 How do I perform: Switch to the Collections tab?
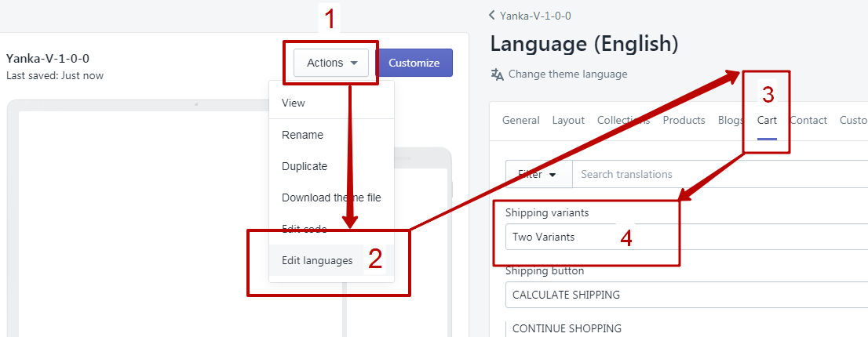[x=623, y=120]
